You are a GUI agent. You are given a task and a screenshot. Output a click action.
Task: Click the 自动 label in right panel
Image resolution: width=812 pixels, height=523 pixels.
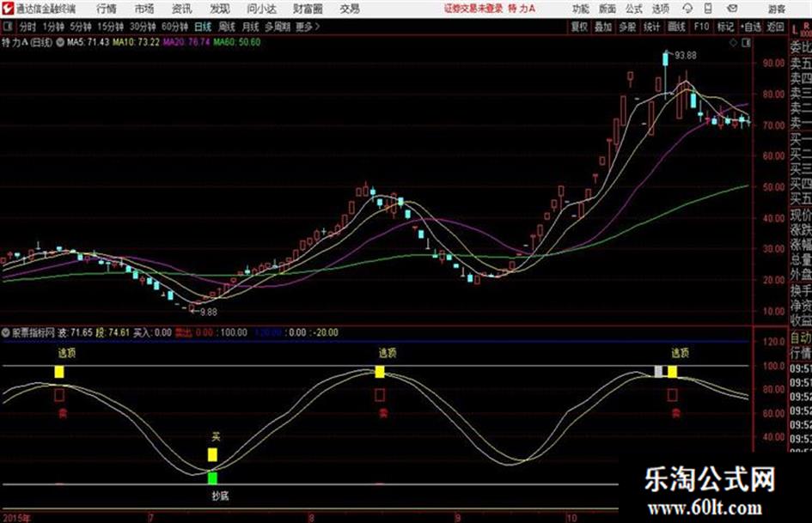[x=801, y=338]
